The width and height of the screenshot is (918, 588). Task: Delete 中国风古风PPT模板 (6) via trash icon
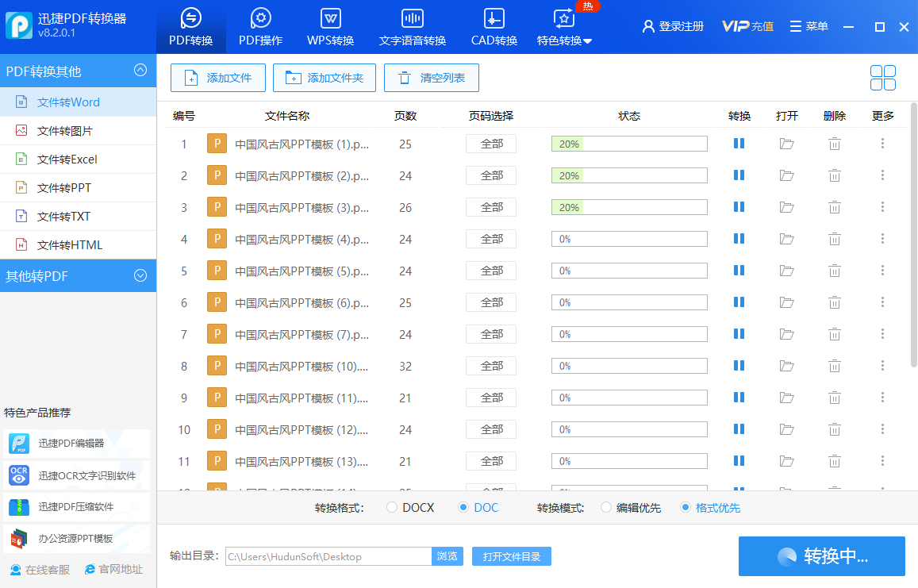pyautogui.click(x=834, y=302)
